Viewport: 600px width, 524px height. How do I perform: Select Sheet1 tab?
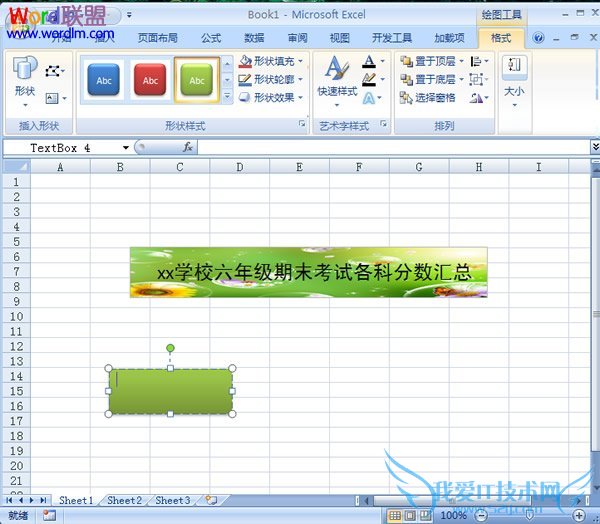pyautogui.click(x=76, y=500)
